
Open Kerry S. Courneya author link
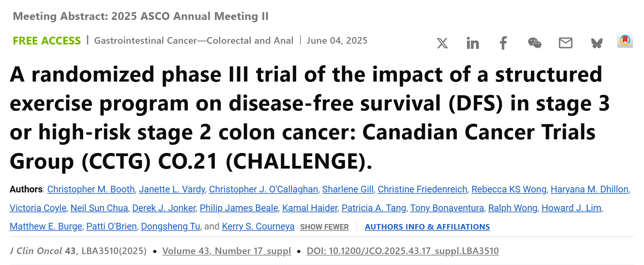(x=258, y=227)
